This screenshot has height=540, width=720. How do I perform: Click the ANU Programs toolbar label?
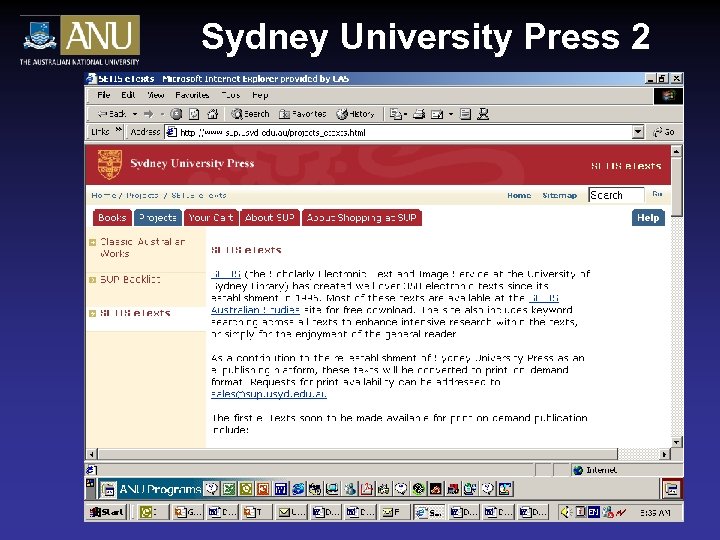pyautogui.click(x=160, y=489)
